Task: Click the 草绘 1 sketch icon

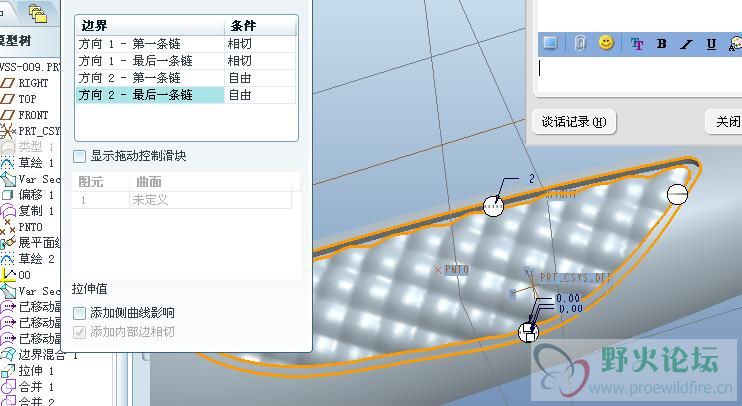Action: pyautogui.click(x=8, y=163)
